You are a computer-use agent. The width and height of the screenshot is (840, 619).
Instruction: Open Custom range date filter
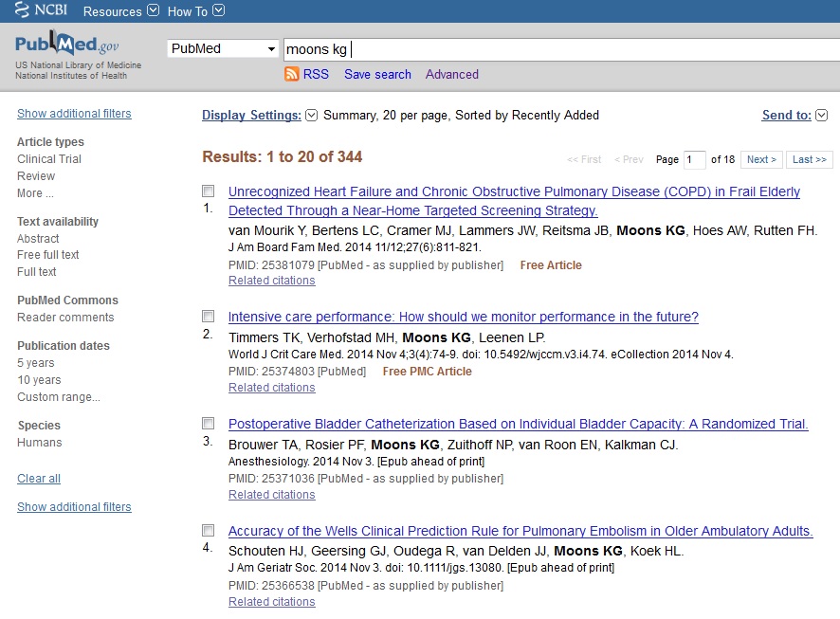pyautogui.click(x=59, y=397)
